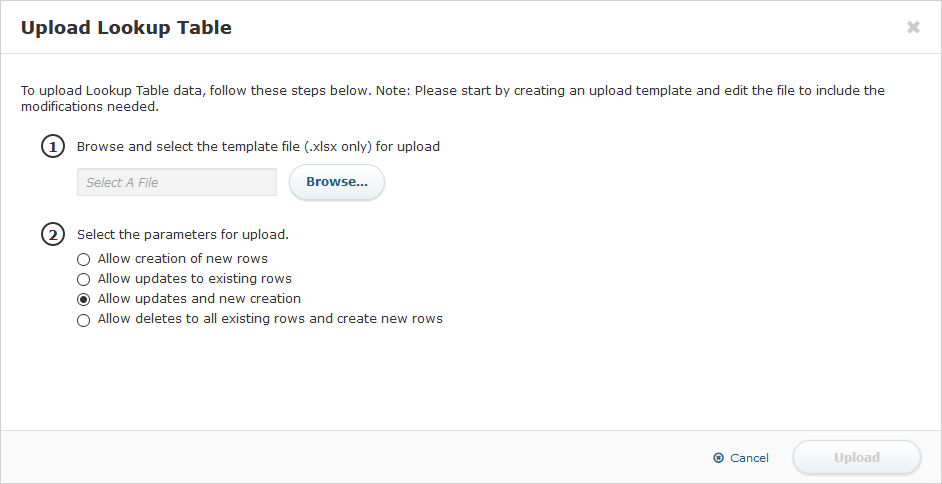
Task: Click the Allow creation of new rows label text
Action: coord(183,259)
